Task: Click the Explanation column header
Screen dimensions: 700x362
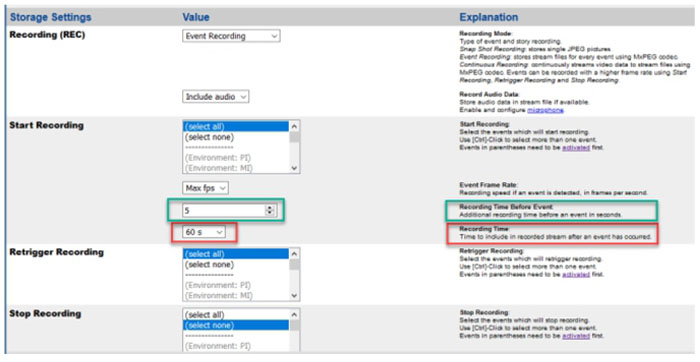Action: 489,17
